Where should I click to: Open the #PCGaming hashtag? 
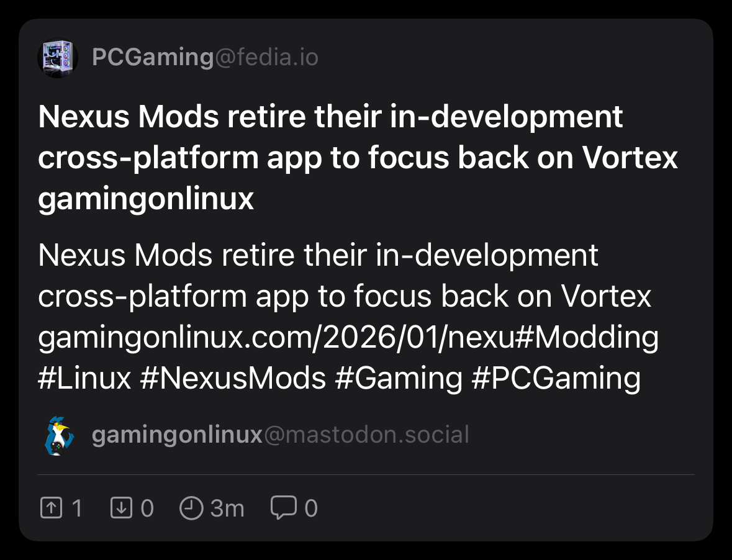coord(556,378)
